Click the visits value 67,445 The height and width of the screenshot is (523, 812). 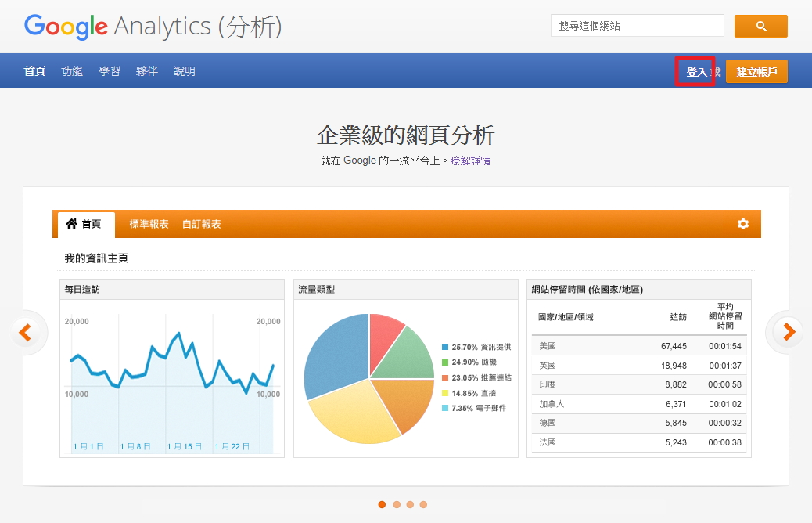pyautogui.click(x=674, y=346)
